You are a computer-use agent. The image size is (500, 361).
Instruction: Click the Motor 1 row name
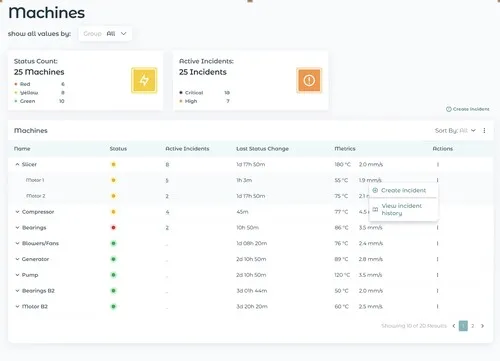pos(35,180)
